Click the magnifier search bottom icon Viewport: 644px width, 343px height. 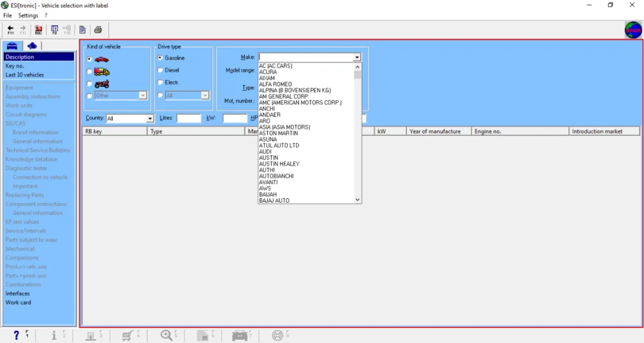tap(166, 335)
